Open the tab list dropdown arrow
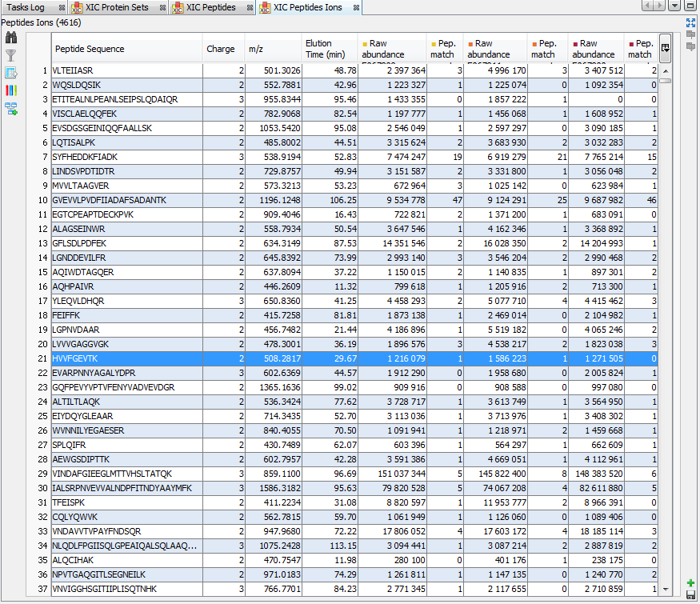This screenshot has width=700, height=604. [674, 6]
